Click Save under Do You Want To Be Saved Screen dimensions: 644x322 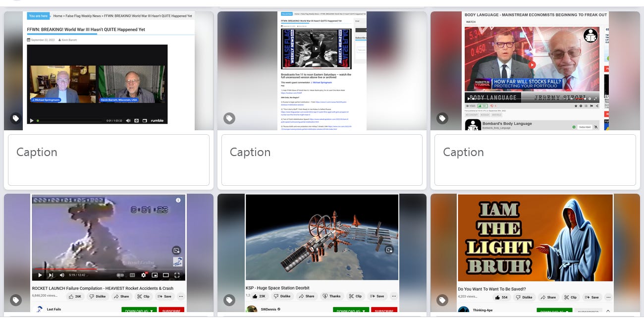click(592, 297)
